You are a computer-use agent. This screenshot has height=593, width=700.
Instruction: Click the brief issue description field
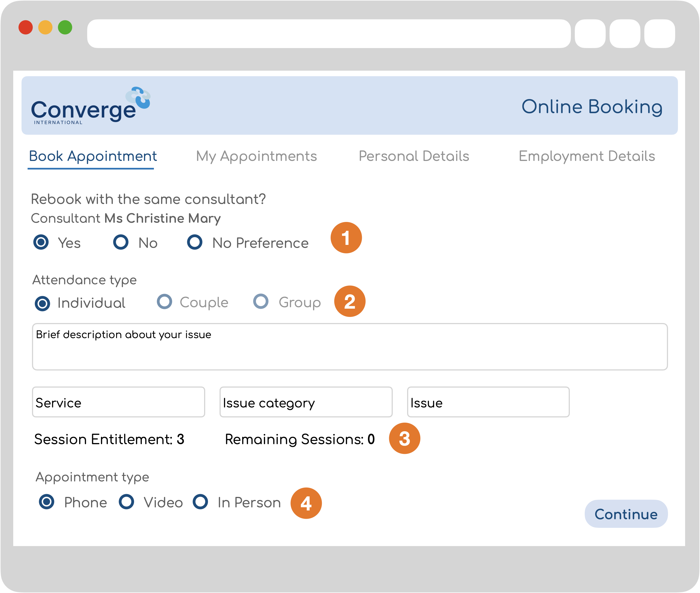(x=349, y=347)
